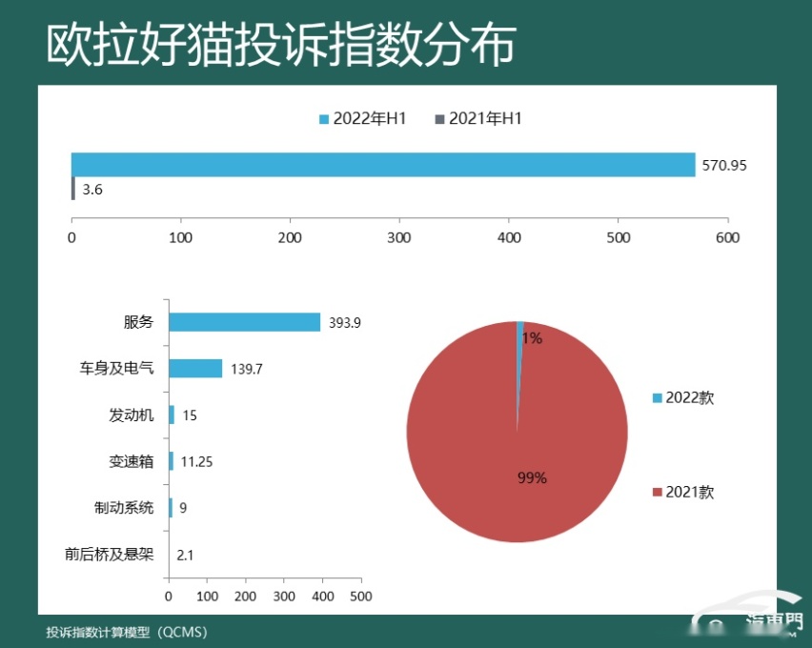Image resolution: width=812 pixels, height=648 pixels.
Task: Click the 600 tick on top axis
Action: coord(727,237)
